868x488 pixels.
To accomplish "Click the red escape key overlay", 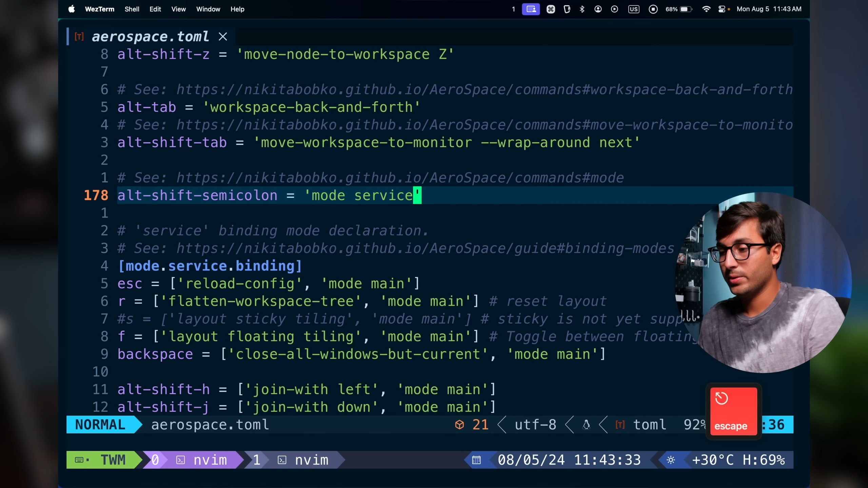I will pos(733,411).
